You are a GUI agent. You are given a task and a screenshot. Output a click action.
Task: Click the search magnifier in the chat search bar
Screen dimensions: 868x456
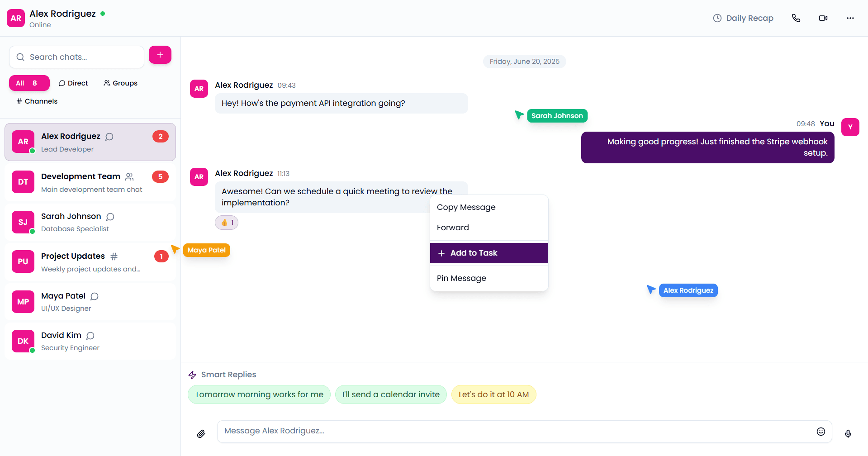pyautogui.click(x=20, y=57)
